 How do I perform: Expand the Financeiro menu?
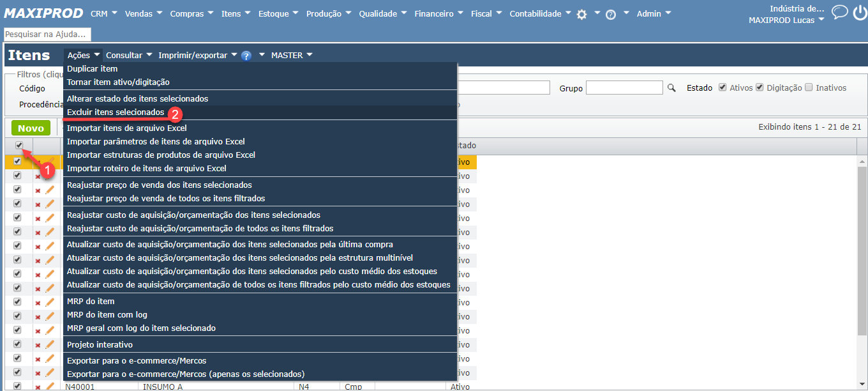(439, 13)
